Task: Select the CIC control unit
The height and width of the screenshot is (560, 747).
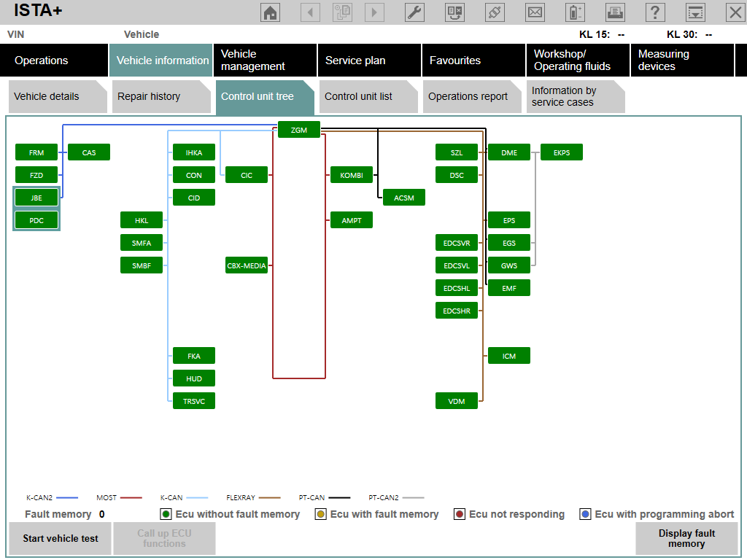Action: point(247,175)
